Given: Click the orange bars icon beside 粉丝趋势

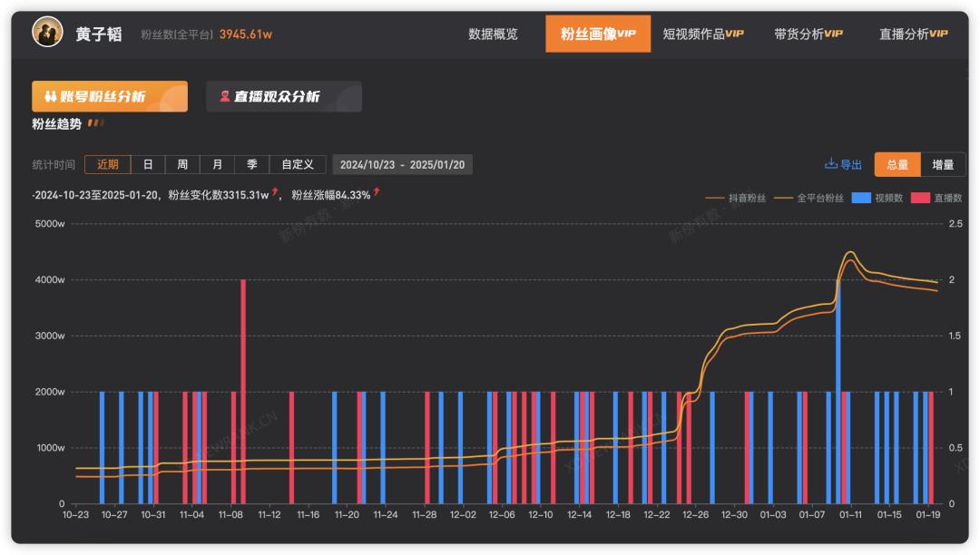Looking at the screenshot, I should 95,123.
